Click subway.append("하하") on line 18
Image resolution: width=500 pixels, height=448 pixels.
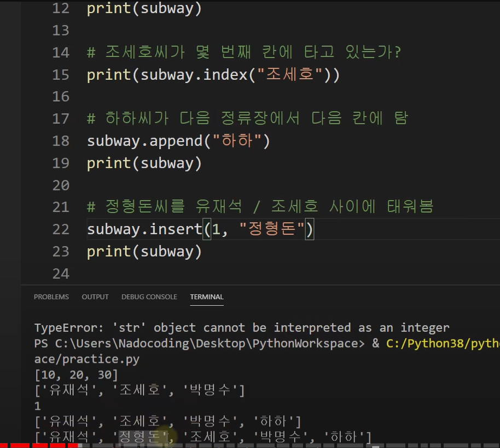click(x=178, y=141)
